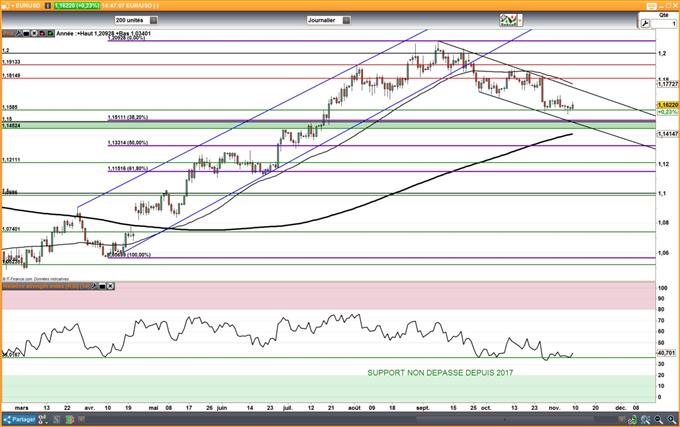Open the on-screen keyboard icon in the title bar
Viewport: 680px width, 427px height.
pos(651,6)
